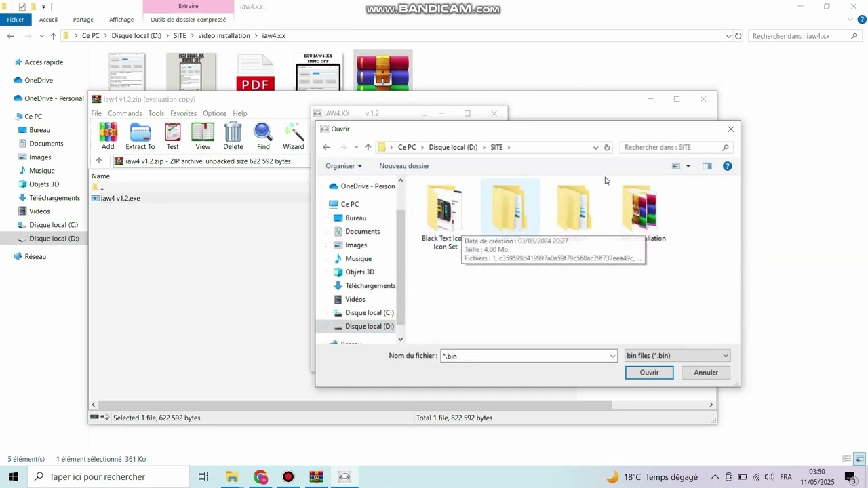Refresh Ouvrir dialog address bar
The height and width of the screenshot is (488, 868).
point(607,147)
